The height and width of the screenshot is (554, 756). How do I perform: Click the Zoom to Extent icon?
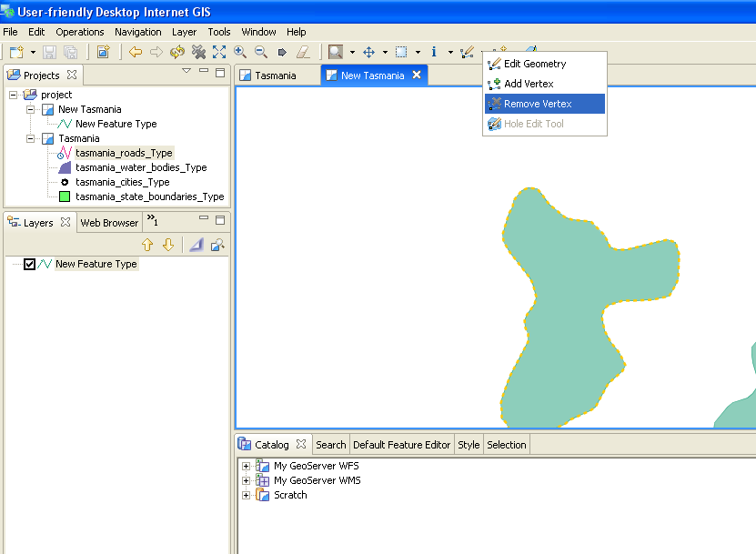point(219,52)
